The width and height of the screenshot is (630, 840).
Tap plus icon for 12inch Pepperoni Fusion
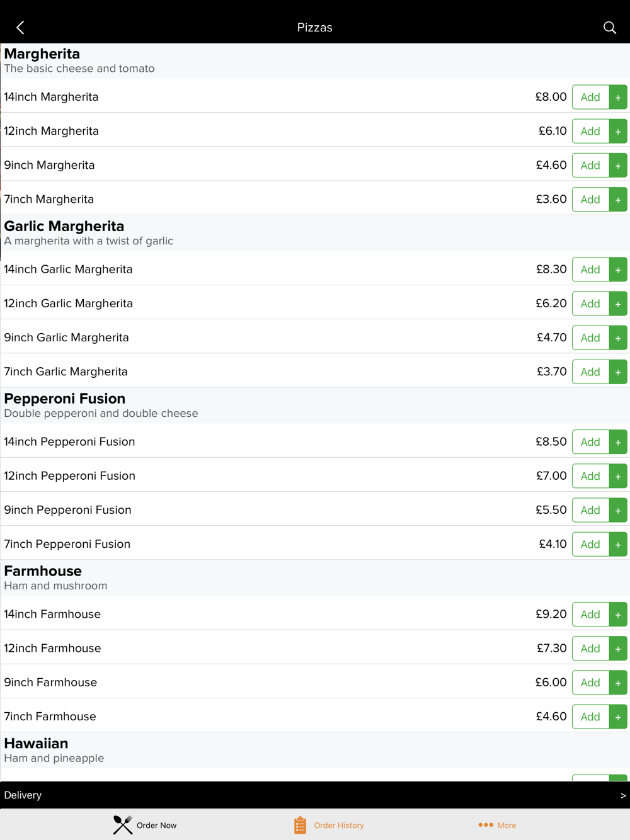pos(618,476)
